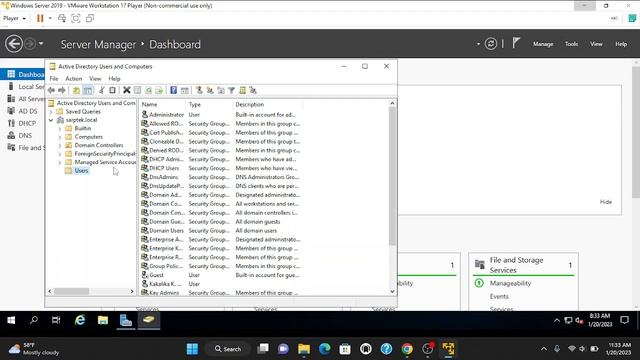Screen dimensions: 640x360
Task: Open Chrome from host taskbar
Action: [407, 349]
